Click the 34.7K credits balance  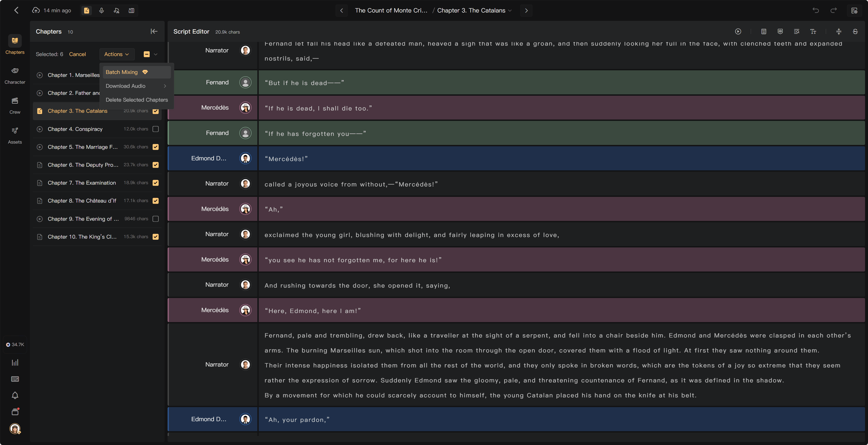[x=15, y=345]
